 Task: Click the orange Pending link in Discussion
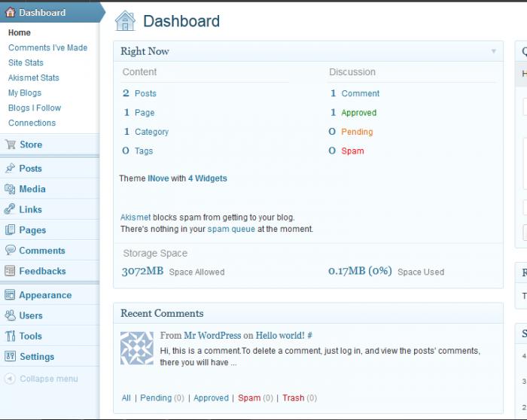[357, 132]
